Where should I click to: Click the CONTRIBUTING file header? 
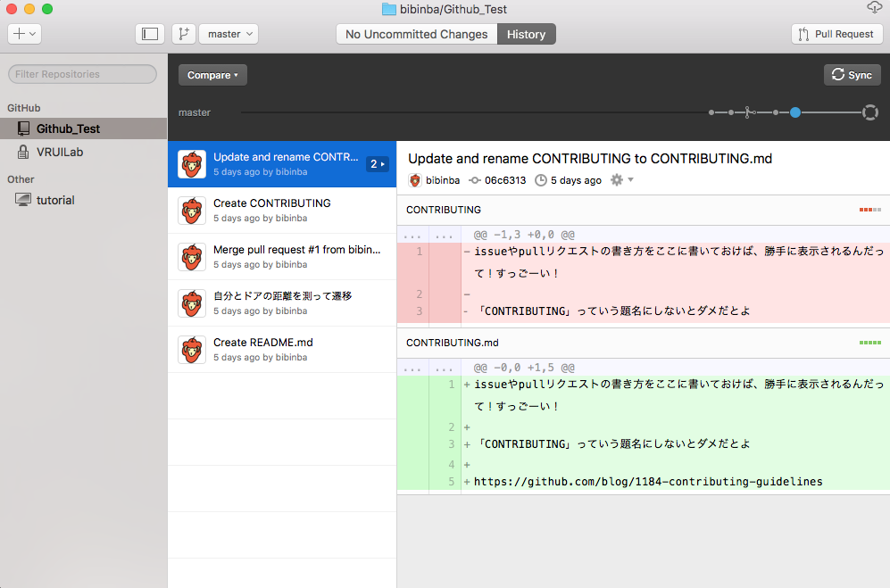coord(644,210)
